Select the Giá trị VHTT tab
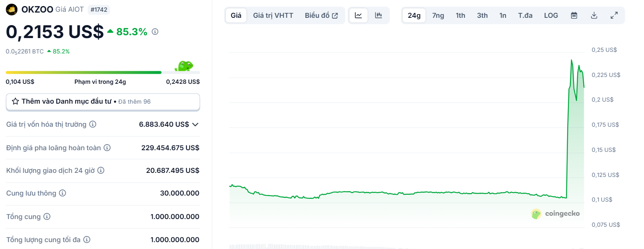 pos(273,15)
